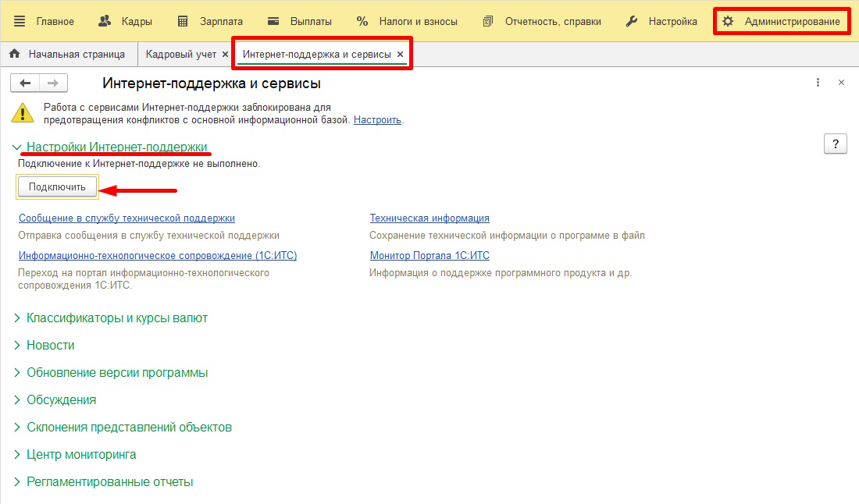Click the home icon on Начальная страница
Viewport: 859px width, 504px height.
click(x=15, y=54)
